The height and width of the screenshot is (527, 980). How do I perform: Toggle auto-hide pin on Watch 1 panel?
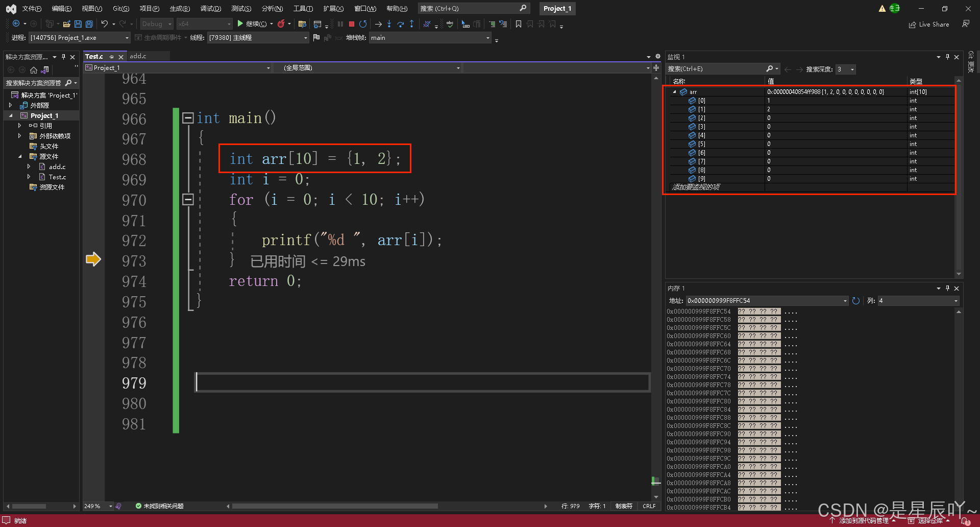(x=947, y=57)
